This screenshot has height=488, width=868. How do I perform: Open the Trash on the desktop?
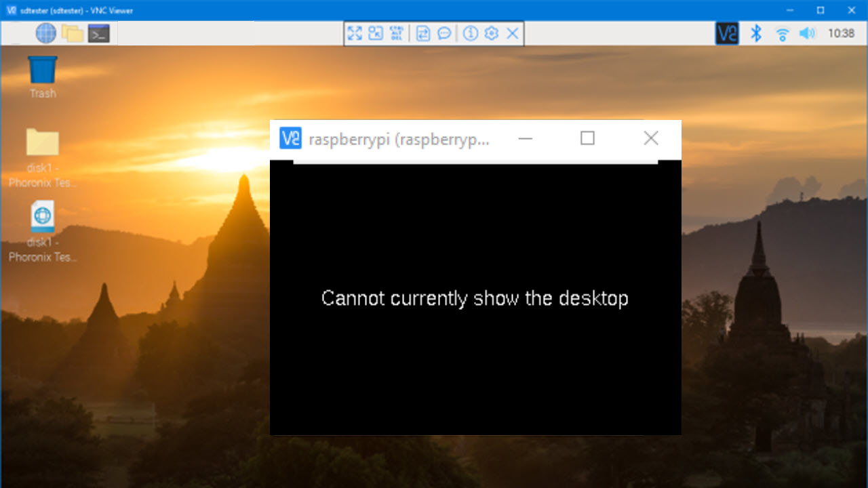[41, 71]
